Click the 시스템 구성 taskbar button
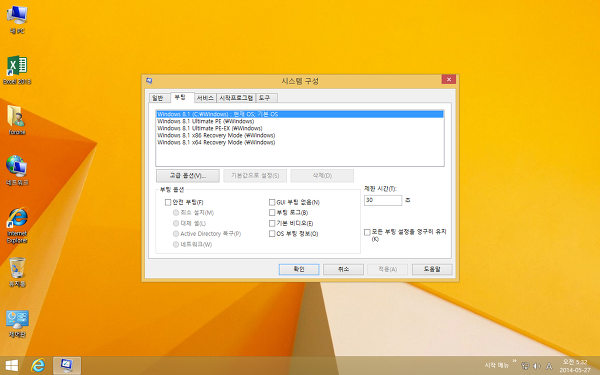 (x=67, y=365)
